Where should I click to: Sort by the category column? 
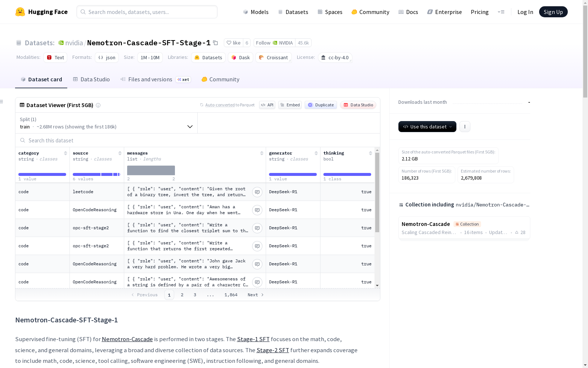(x=65, y=153)
